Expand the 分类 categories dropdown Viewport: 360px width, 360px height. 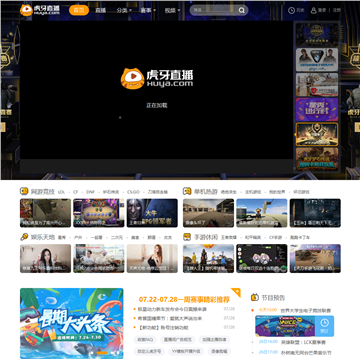(124, 10)
